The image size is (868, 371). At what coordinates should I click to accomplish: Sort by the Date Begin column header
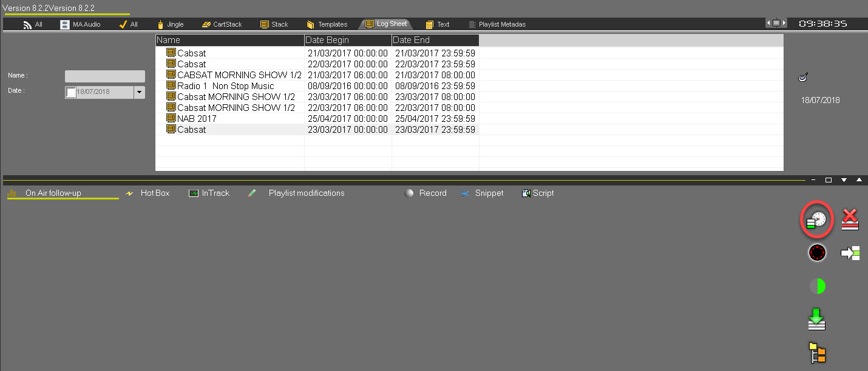pyautogui.click(x=348, y=40)
